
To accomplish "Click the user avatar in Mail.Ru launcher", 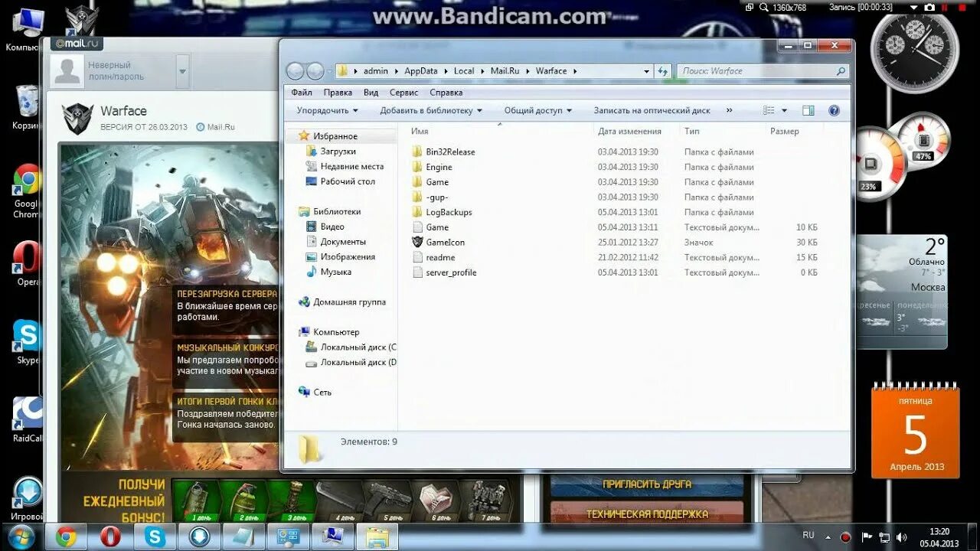I will [x=67, y=71].
